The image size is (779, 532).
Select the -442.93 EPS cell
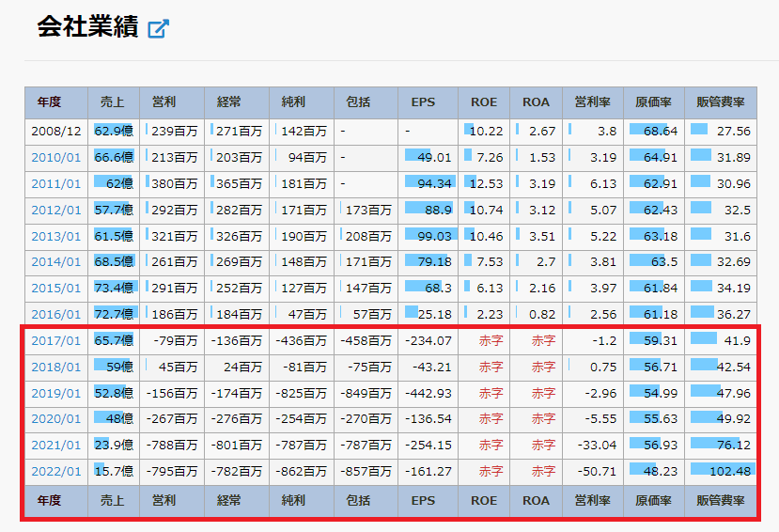point(428,394)
